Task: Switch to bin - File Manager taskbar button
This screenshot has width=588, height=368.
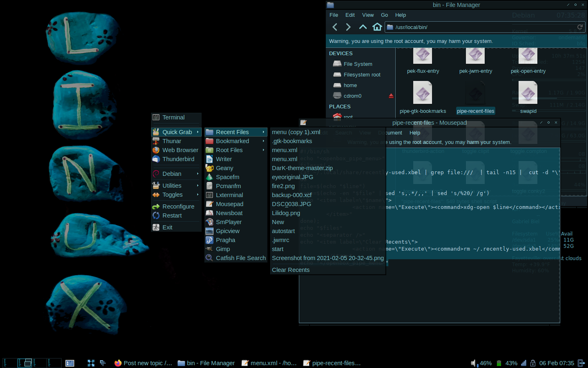Action: (x=206, y=363)
